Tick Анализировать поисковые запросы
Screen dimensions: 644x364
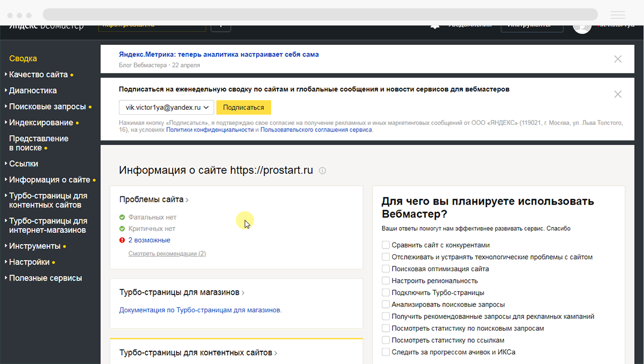[386, 305]
